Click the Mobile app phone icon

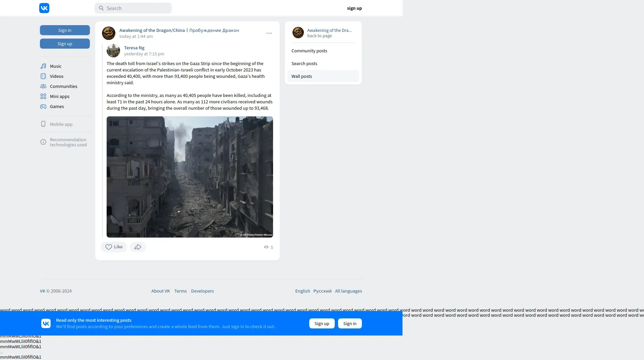[43, 124]
